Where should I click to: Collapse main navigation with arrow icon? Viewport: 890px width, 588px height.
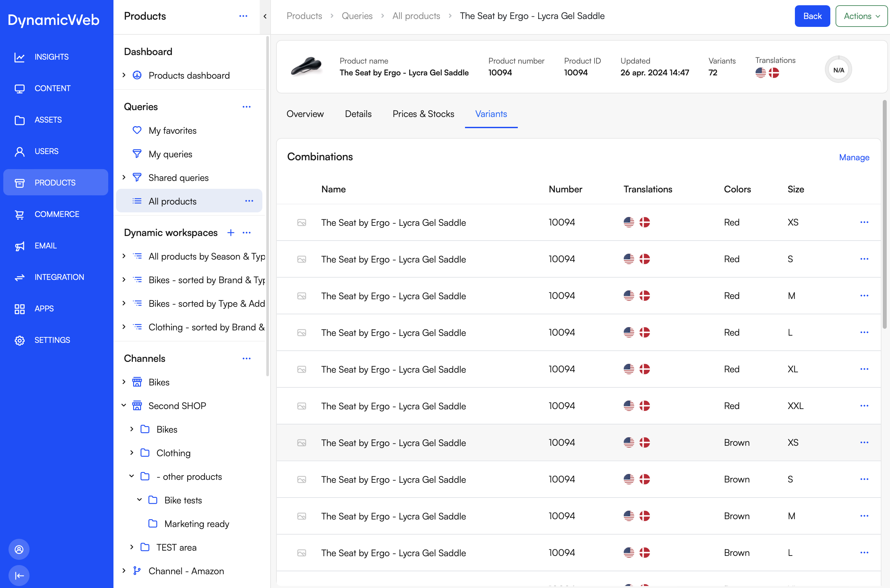click(x=19, y=575)
